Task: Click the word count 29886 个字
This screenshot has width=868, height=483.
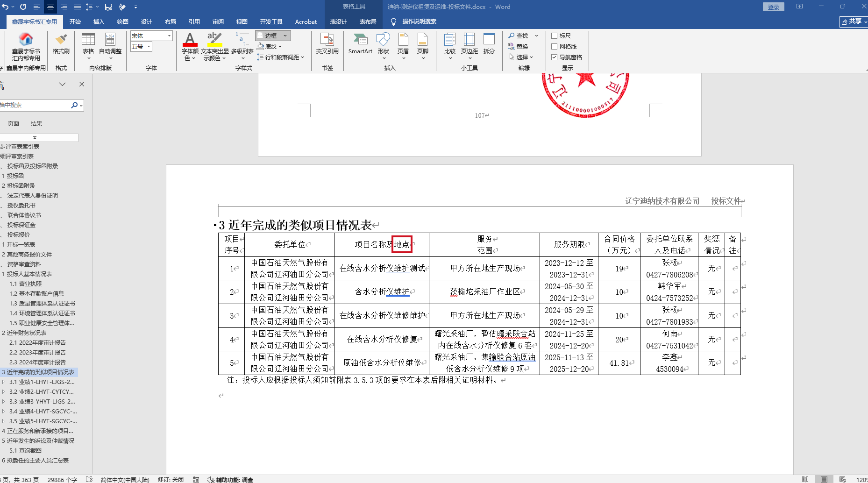Action: pos(62,480)
